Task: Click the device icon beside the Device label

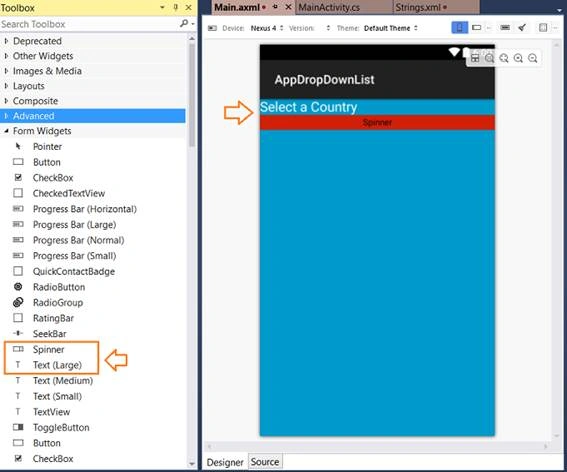Action: (212, 28)
